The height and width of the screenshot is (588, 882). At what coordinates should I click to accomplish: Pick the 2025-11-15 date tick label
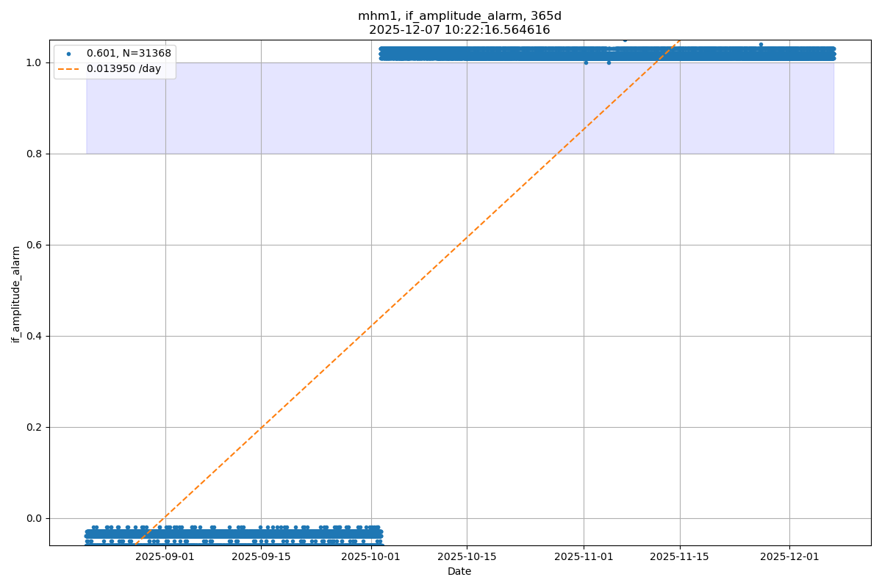(680, 557)
